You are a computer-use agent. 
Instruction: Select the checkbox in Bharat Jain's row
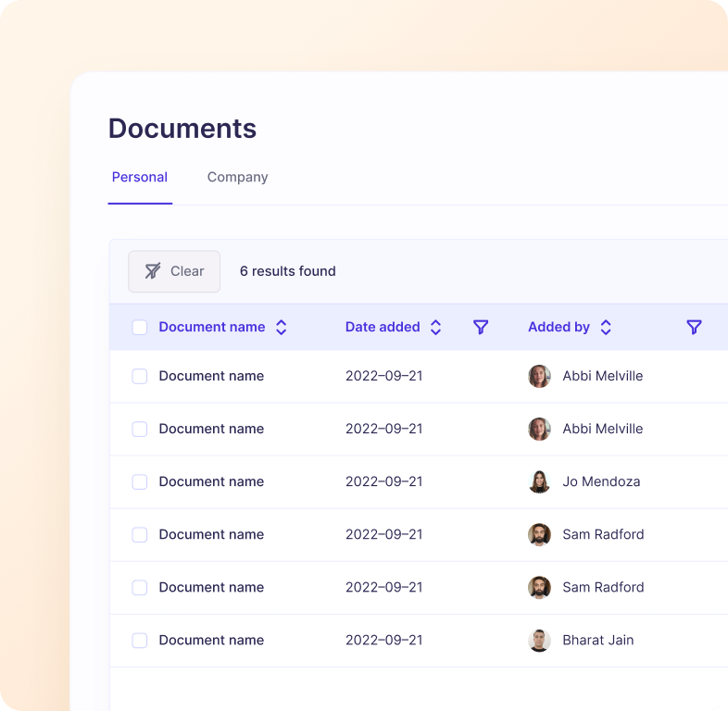pos(140,640)
